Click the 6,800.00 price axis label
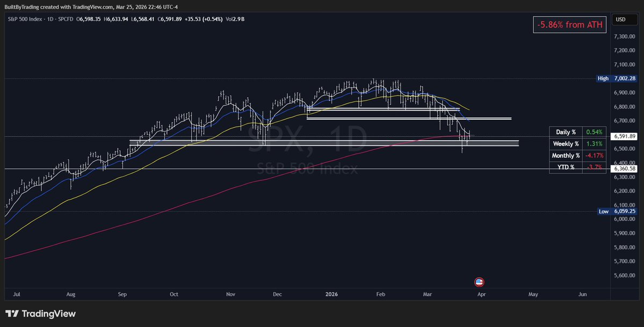 [624, 107]
